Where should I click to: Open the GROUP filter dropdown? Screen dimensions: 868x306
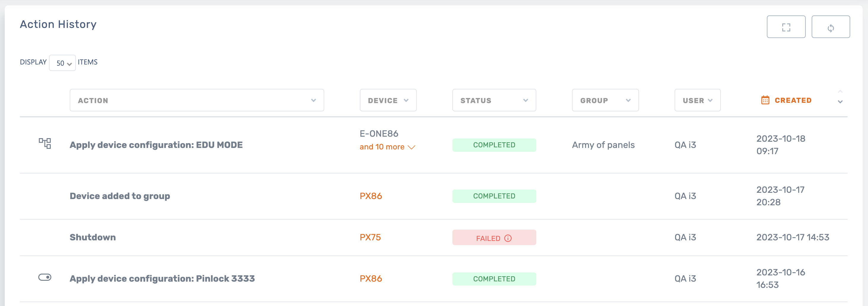[x=605, y=100]
